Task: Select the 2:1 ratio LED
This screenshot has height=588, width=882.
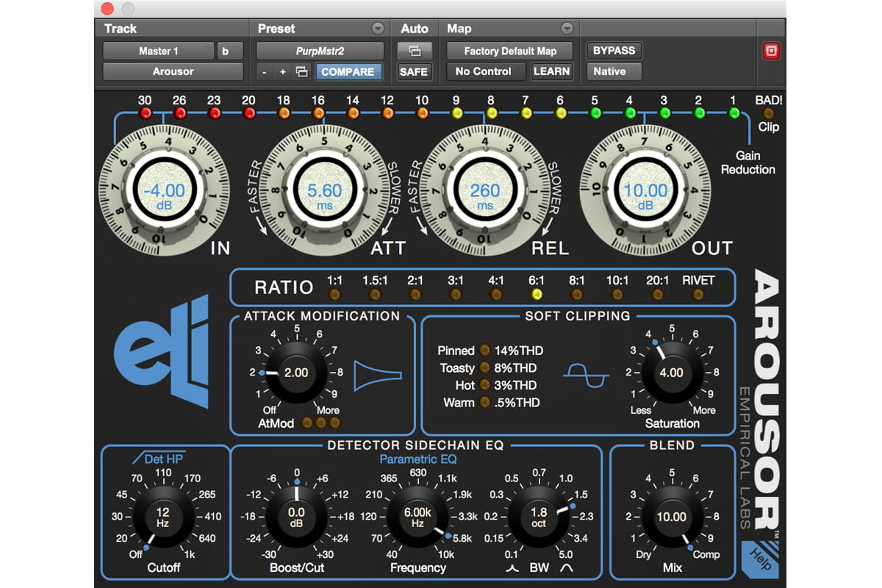Action: [415, 295]
